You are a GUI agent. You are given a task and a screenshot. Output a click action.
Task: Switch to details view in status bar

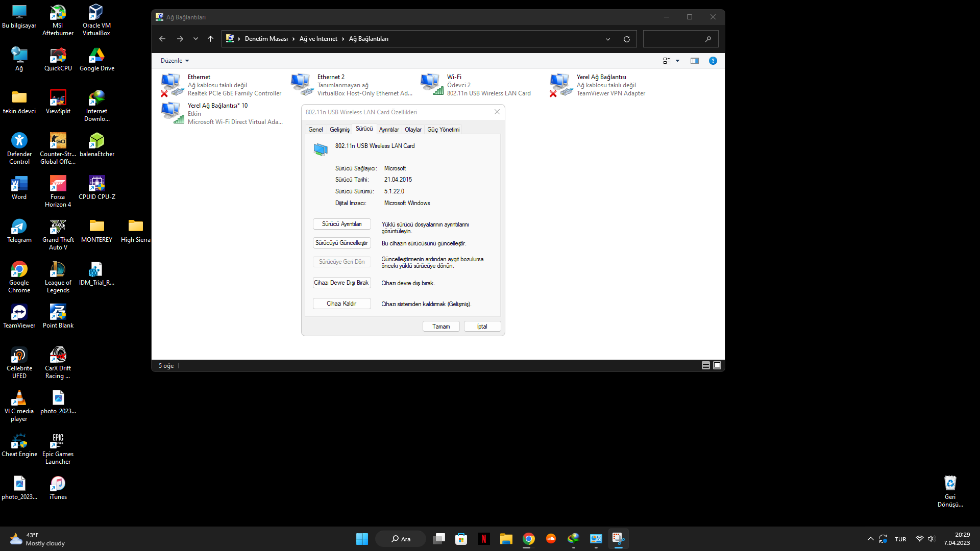706,365
